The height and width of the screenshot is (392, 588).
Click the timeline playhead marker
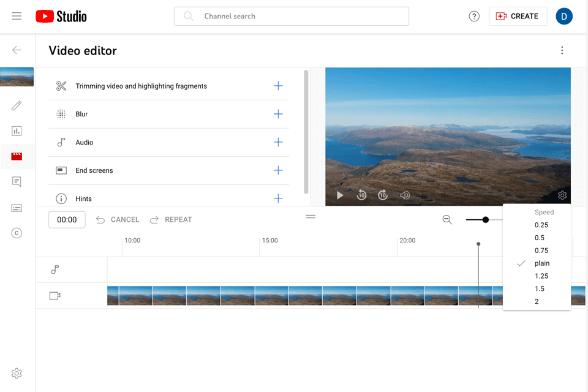point(478,244)
